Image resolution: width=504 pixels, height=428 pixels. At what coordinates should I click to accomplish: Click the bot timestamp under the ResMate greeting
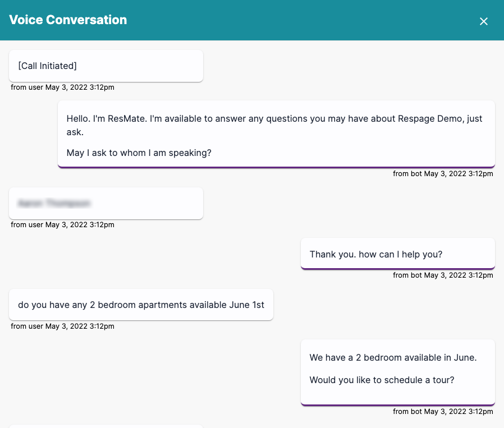click(443, 174)
